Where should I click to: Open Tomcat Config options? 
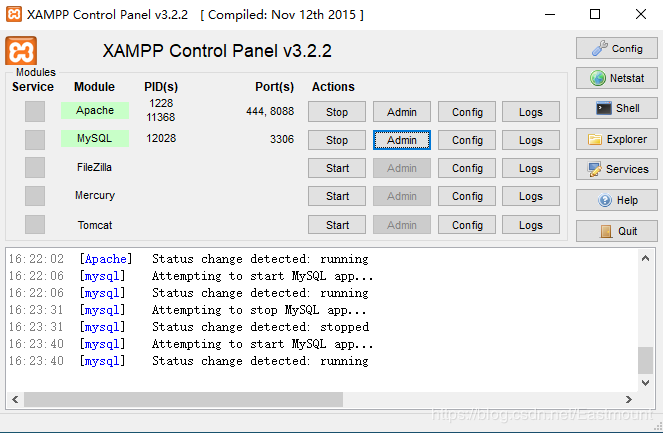467,225
